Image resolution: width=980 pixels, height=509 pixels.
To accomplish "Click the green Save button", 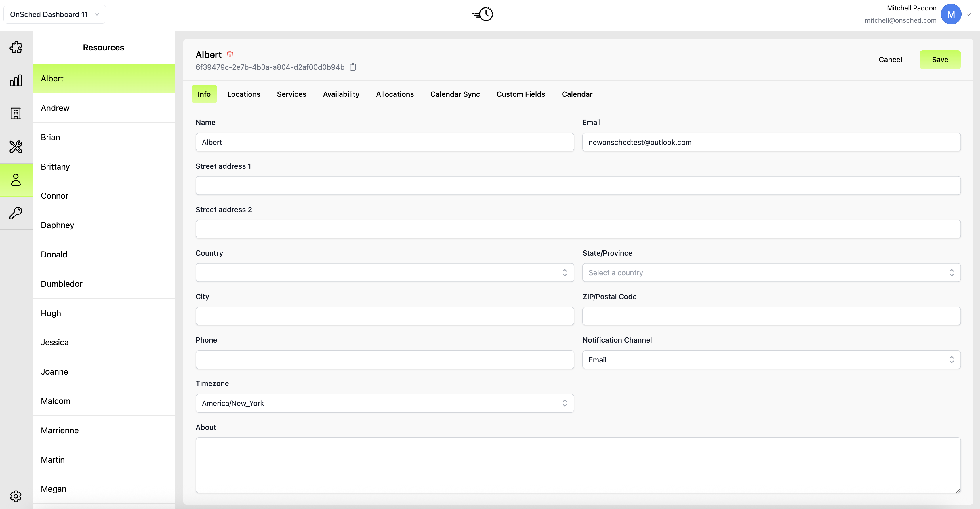I will tap(940, 60).
